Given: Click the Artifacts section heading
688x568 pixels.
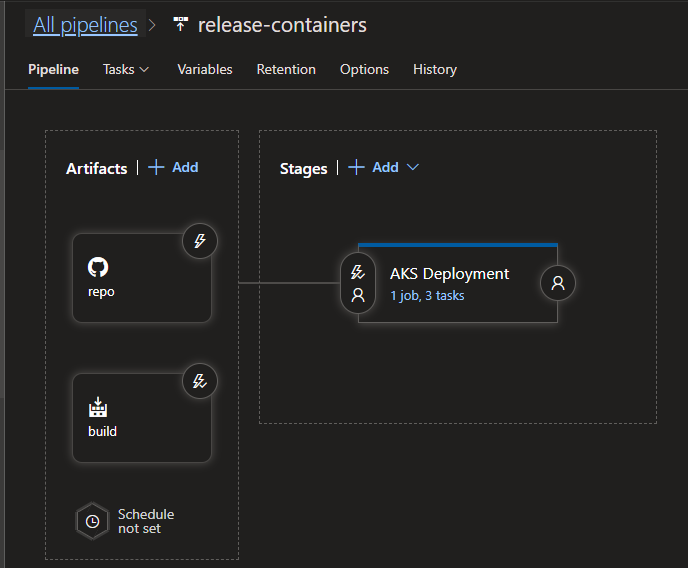Looking at the screenshot, I should pos(97,168).
